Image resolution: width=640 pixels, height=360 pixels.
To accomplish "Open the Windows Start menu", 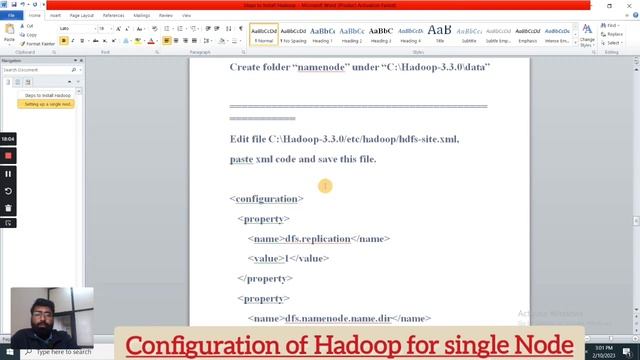I will (10, 352).
